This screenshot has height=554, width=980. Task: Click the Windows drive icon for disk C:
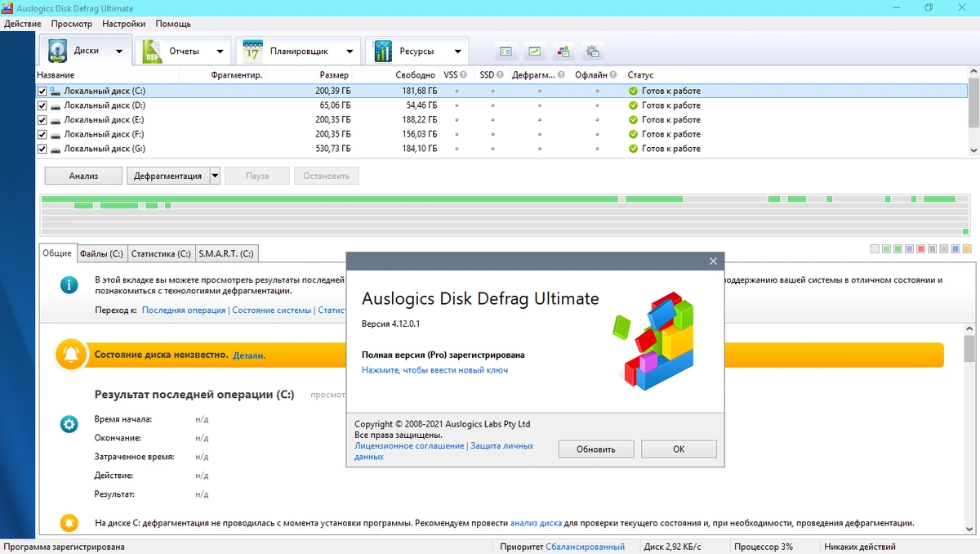click(x=56, y=91)
